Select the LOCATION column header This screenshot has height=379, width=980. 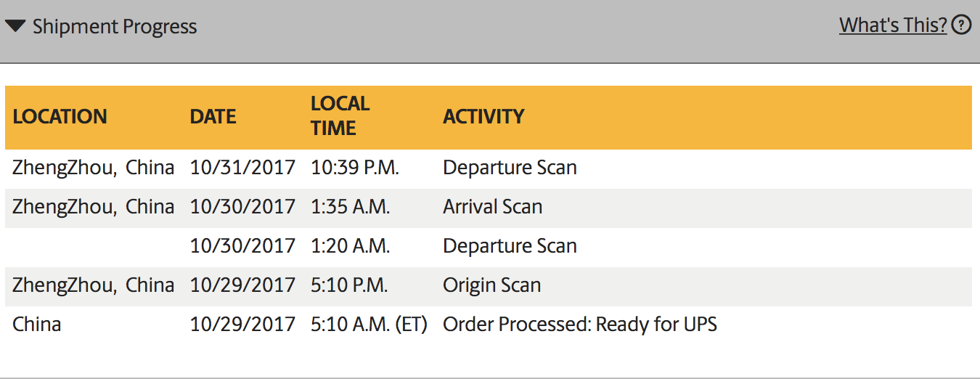click(60, 116)
